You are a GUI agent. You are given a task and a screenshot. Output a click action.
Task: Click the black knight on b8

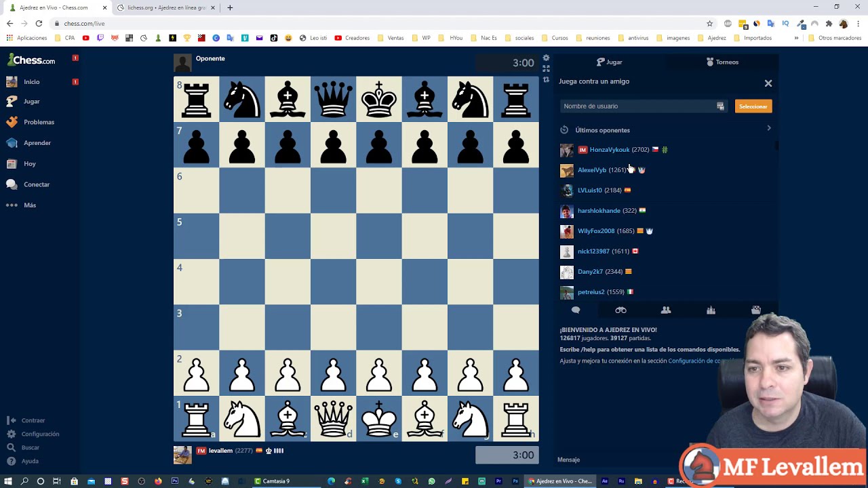click(242, 99)
